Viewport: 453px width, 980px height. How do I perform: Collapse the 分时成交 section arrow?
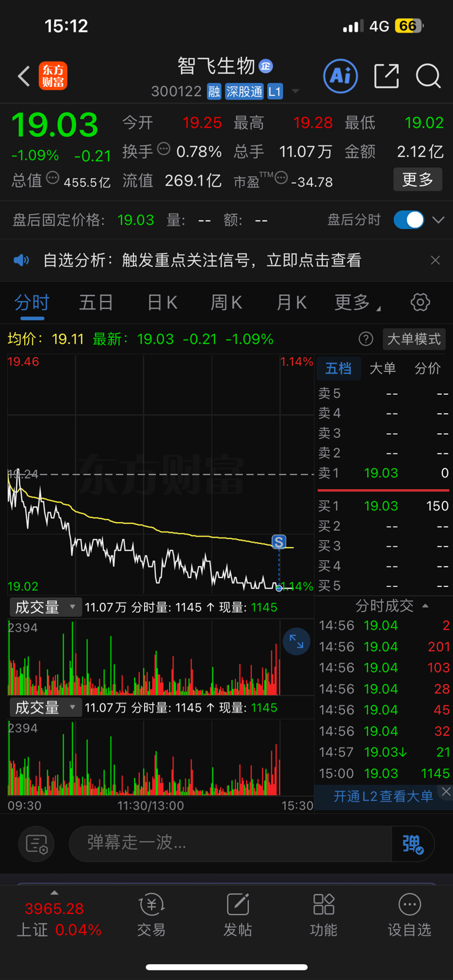coord(425,606)
